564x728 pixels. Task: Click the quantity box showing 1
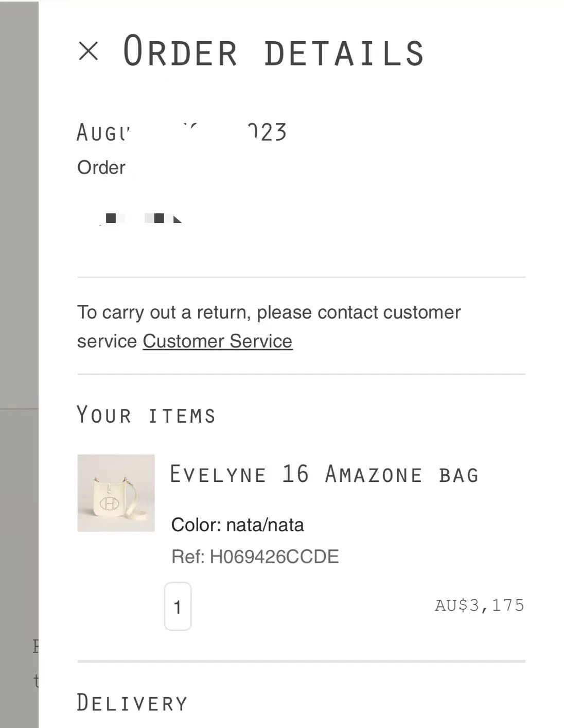pos(178,606)
